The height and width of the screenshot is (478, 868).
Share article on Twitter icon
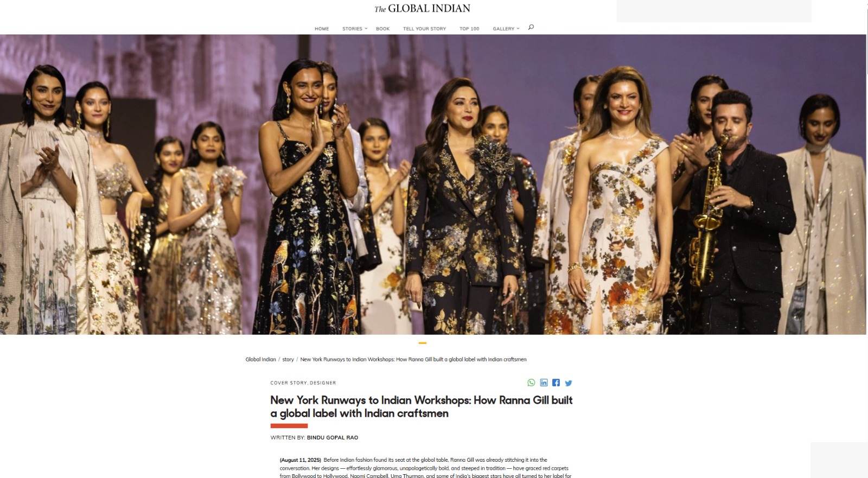pos(569,383)
